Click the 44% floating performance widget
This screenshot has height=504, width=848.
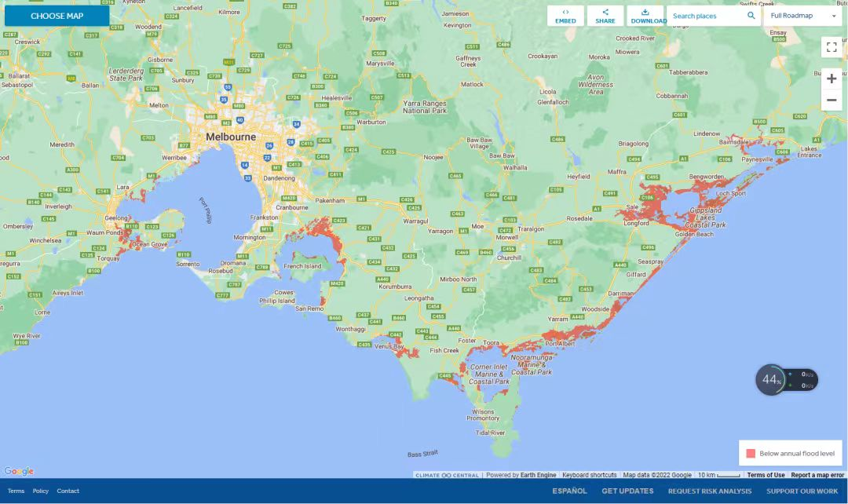click(786, 380)
